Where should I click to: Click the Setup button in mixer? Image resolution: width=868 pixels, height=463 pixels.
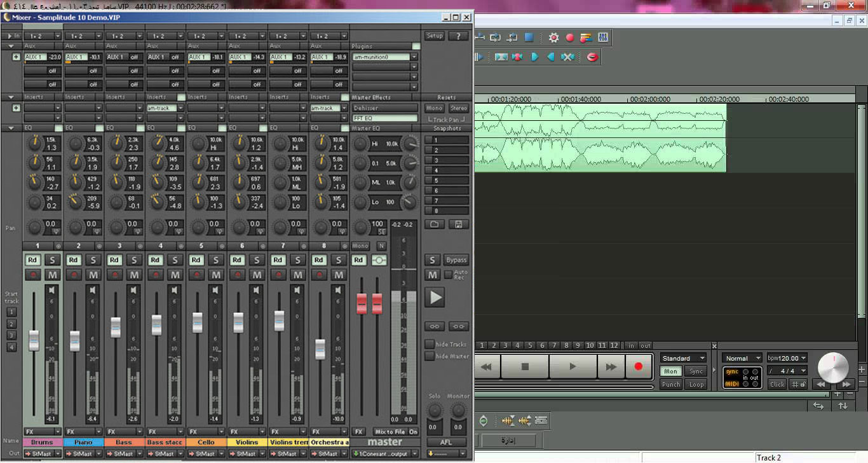[x=435, y=36]
